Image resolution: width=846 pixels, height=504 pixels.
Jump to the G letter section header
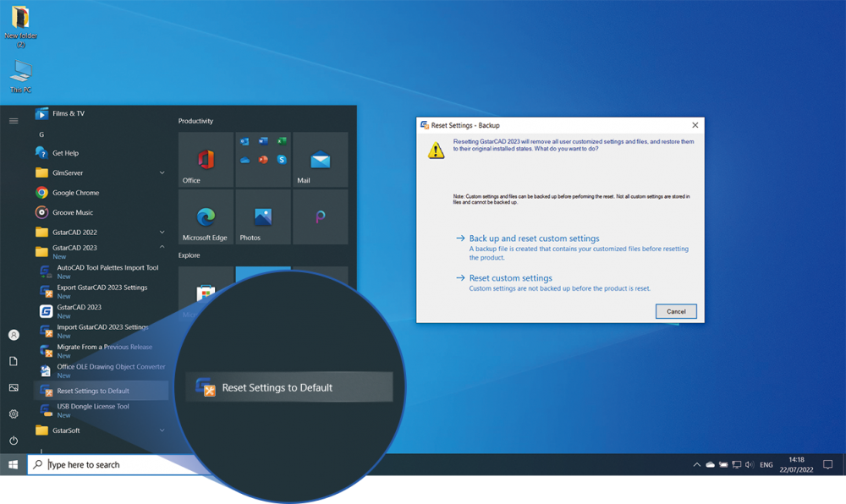(41, 134)
